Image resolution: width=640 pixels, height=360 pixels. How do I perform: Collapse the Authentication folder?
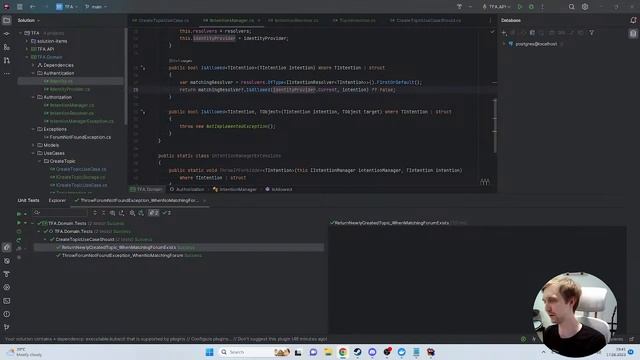[x=33, y=73]
